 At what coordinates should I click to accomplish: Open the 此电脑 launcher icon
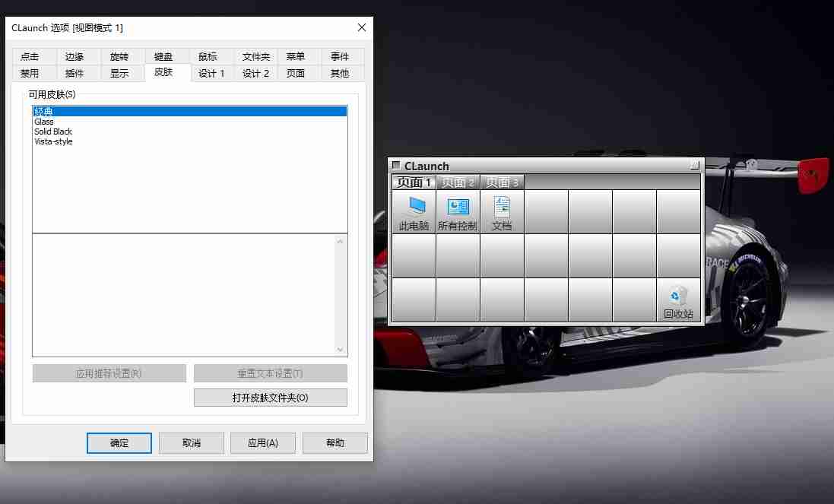(x=414, y=212)
